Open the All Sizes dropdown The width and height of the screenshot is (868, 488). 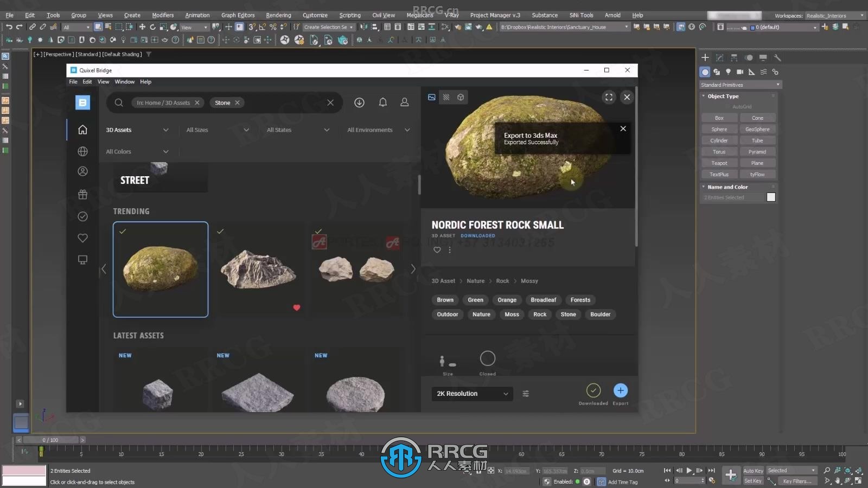point(218,130)
